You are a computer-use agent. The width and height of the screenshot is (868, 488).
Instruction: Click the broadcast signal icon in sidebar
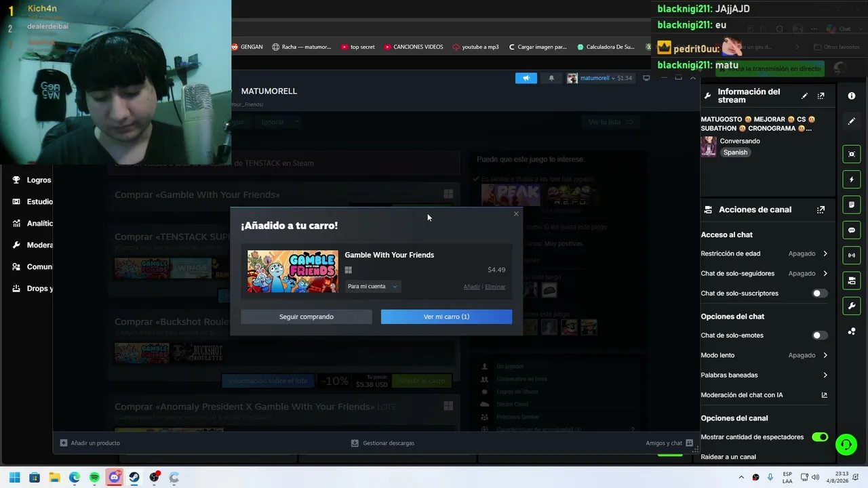(x=852, y=256)
